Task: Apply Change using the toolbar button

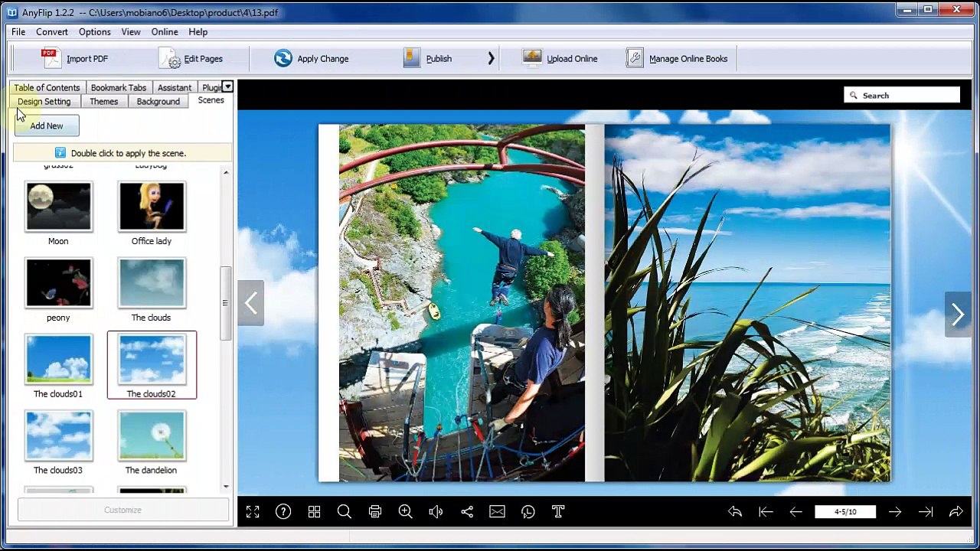Action: tap(312, 58)
